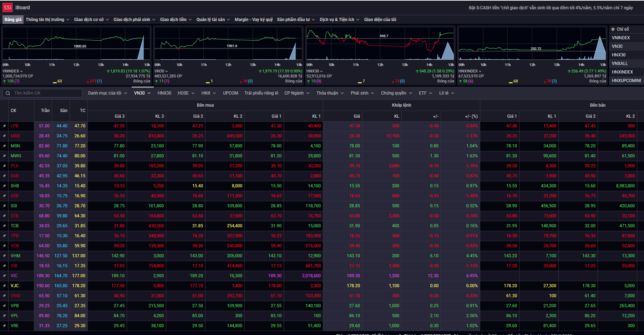Image resolution: width=644 pixels, height=335 pixels.
Task: Open Giao dịch phái sinh menu
Action: [134, 20]
